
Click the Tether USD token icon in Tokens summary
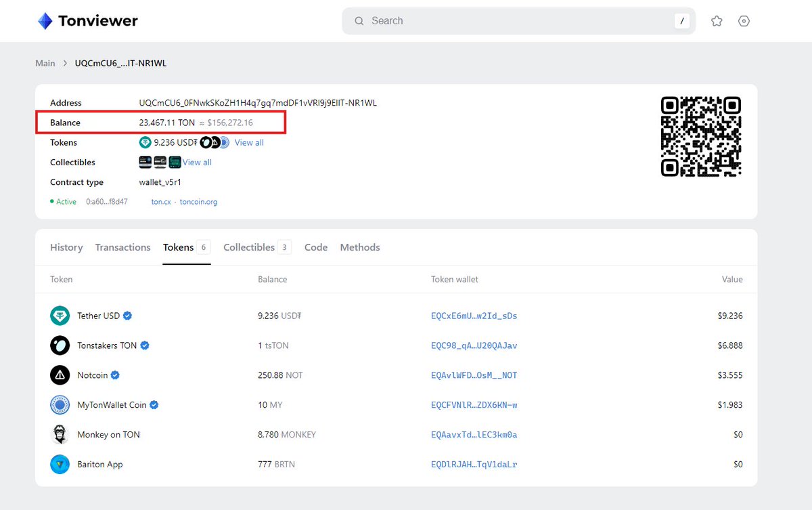coord(145,142)
